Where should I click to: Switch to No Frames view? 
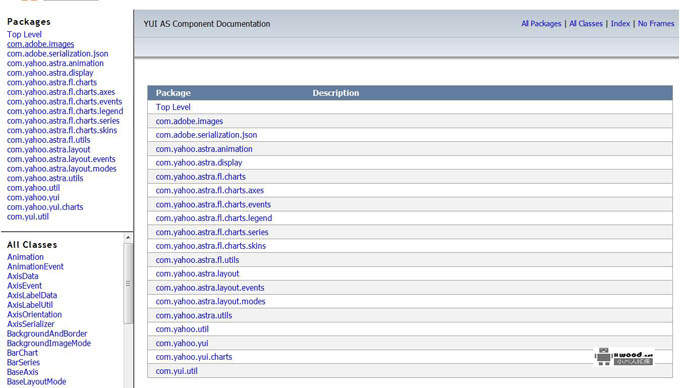pyautogui.click(x=656, y=24)
